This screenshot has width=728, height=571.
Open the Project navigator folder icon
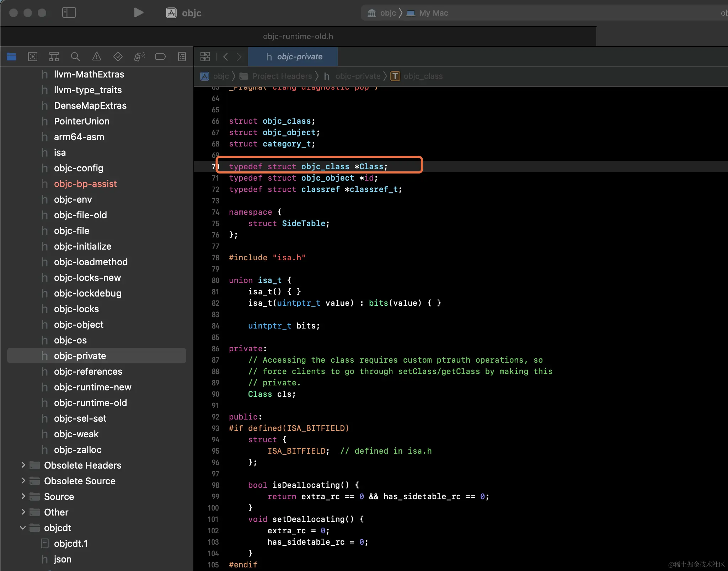(x=11, y=57)
